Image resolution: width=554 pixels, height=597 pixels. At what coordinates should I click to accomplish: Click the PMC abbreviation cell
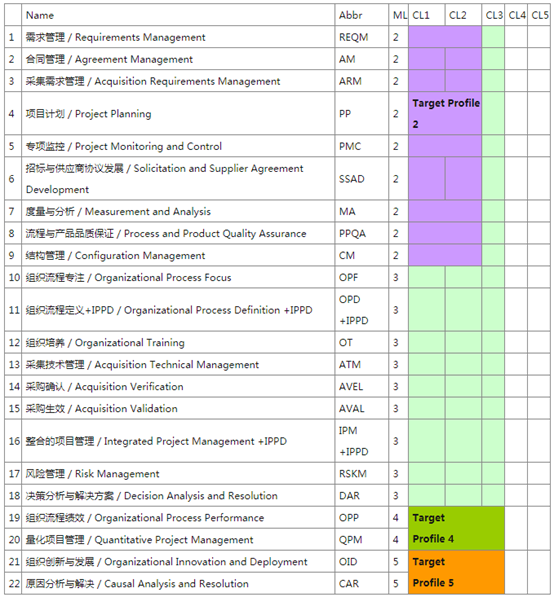pyautogui.click(x=362, y=146)
